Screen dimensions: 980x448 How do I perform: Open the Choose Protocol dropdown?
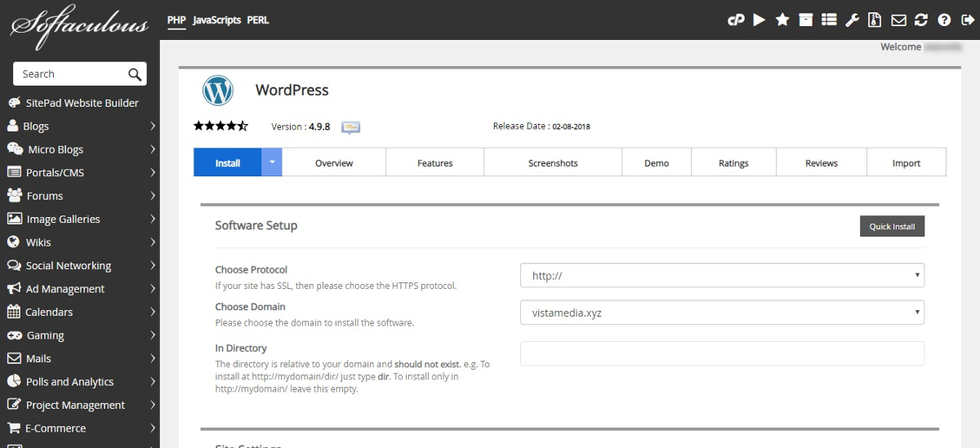tap(722, 276)
